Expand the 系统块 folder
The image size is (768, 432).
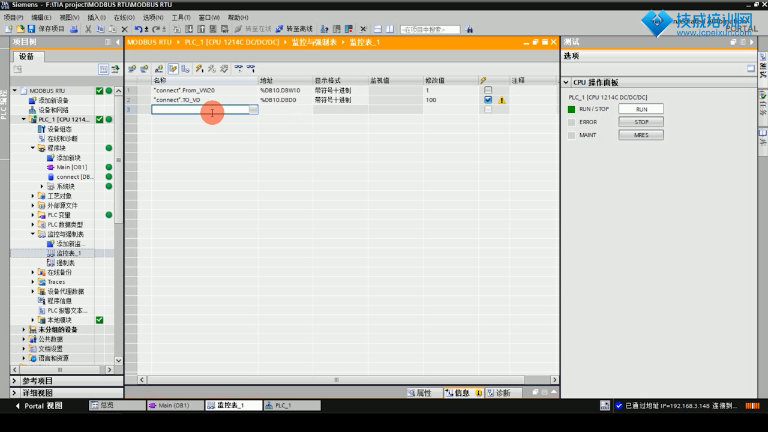pos(42,186)
